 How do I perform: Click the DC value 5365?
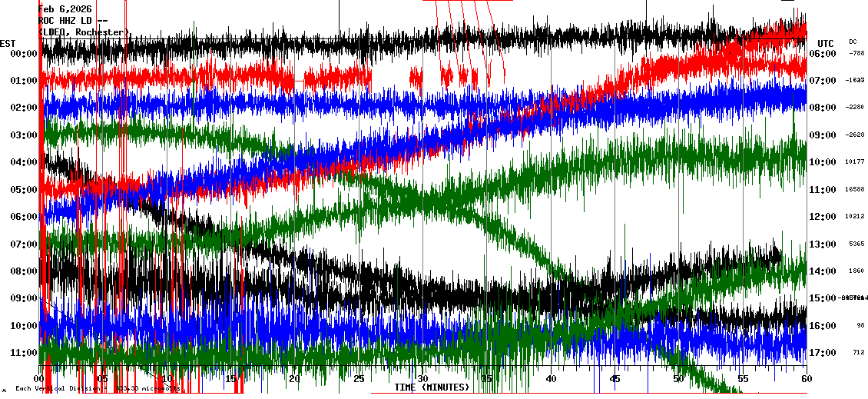pos(857,244)
